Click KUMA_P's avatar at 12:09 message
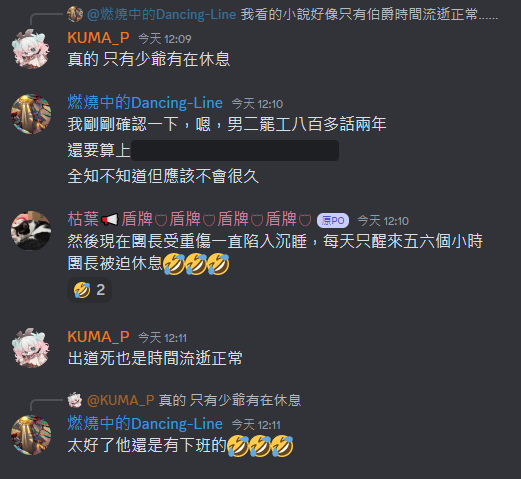This screenshot has width=521, height=479. coord(31,49)
